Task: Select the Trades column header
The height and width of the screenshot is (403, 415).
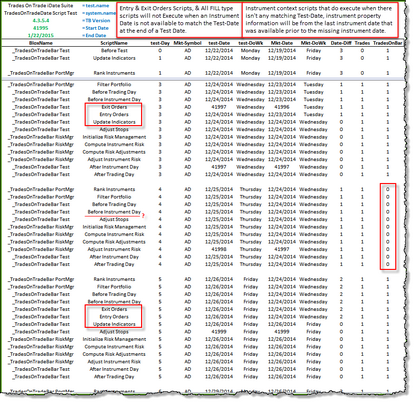Action: point(362,43)
